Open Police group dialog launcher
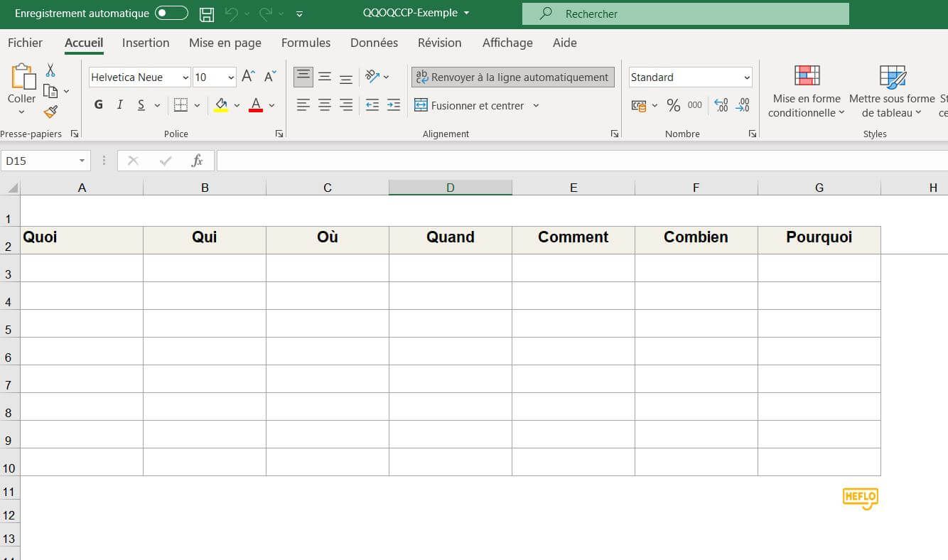This screenshot has width=948, height=560. 279,134
